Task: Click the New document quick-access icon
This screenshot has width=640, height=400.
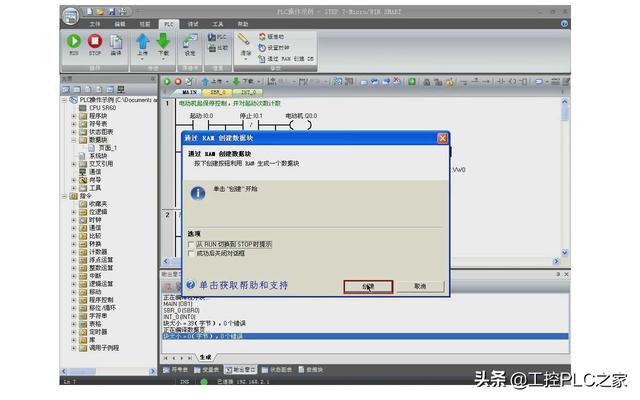Action: click(89, 11)
